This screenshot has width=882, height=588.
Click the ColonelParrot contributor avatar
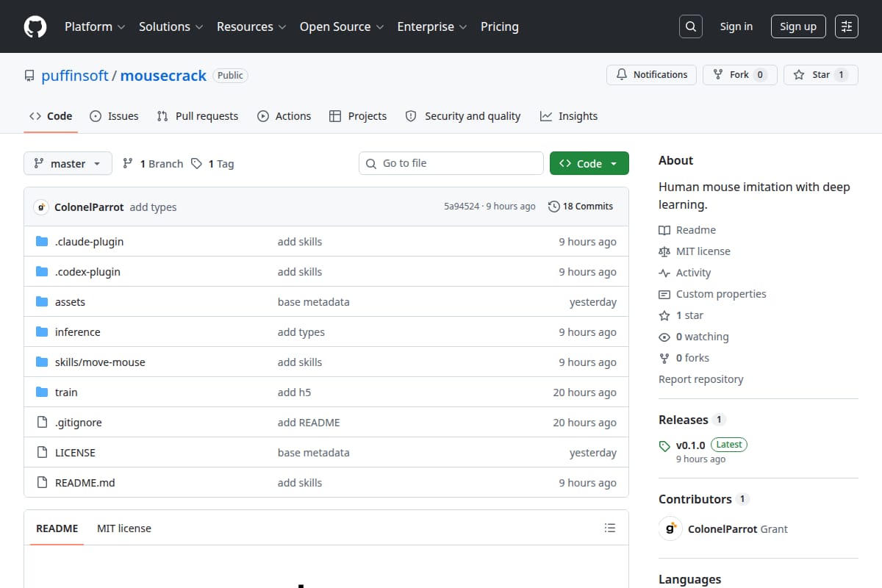[x=670, y=528]
